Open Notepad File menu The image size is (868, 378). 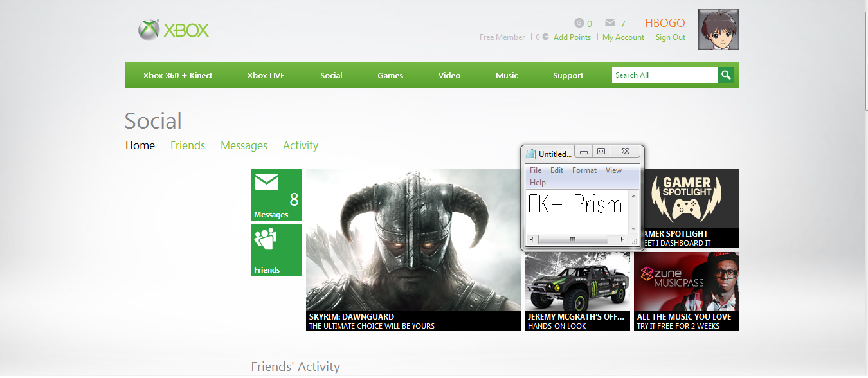coord(536,170)
